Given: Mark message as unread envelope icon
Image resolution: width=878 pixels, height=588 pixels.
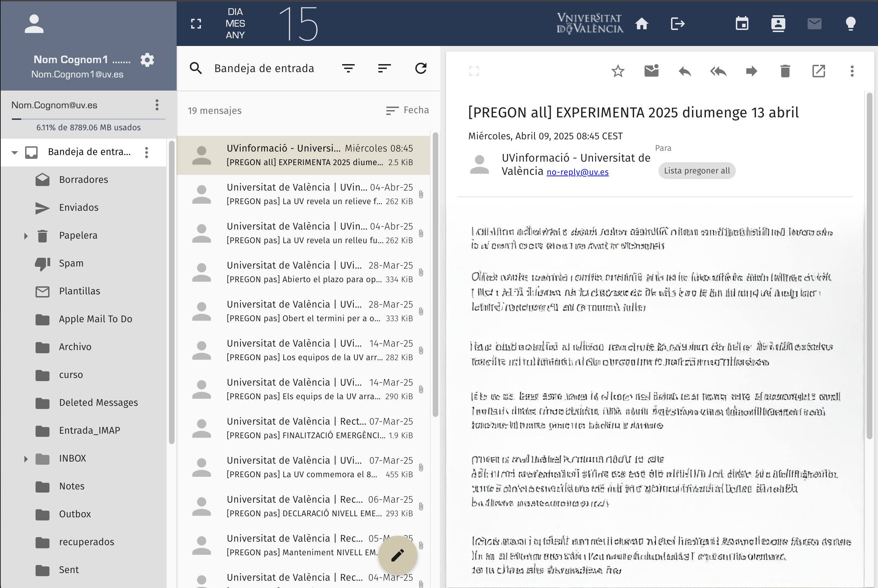Looking at the screenshot, I should [x=652, y=71].
